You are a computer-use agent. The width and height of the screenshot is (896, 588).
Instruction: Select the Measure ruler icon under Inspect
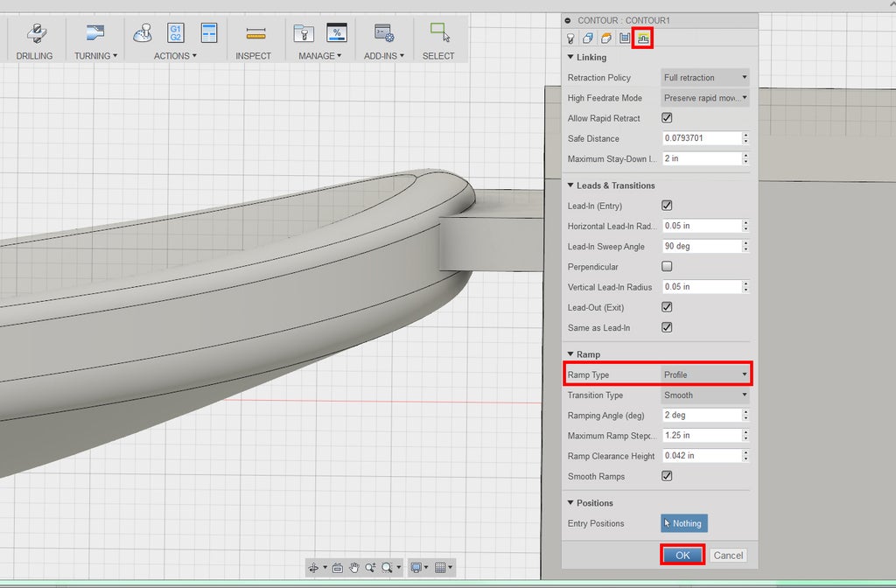(x=255, y=33)
